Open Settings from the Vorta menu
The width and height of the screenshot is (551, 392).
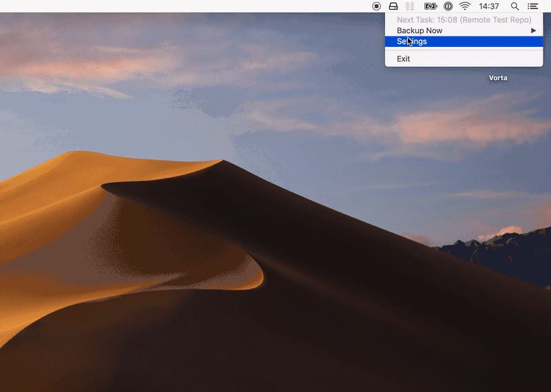click(x=464, y=41)
